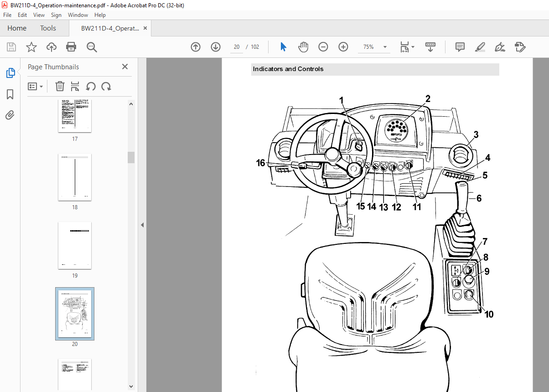This screenshot has height=392, width=549.
Task: Click thumbnail scrollbar up arrow
Action: pos(131,103)
